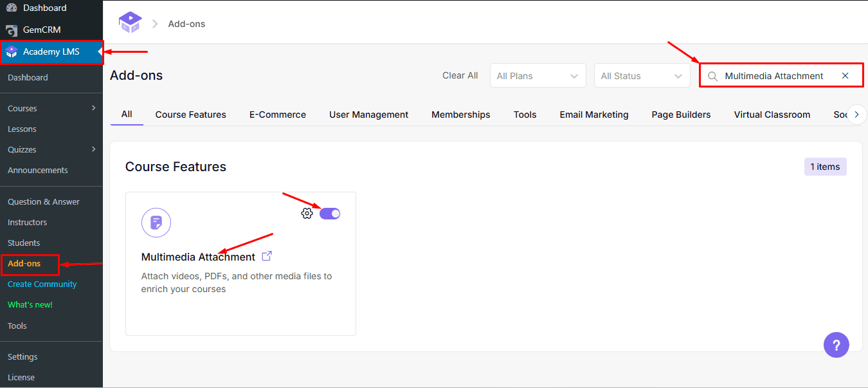This screenshot has height=388, width=868.
Task: Open the Multimedia Attachment add-on settings gear
Action: click(307, 213)
